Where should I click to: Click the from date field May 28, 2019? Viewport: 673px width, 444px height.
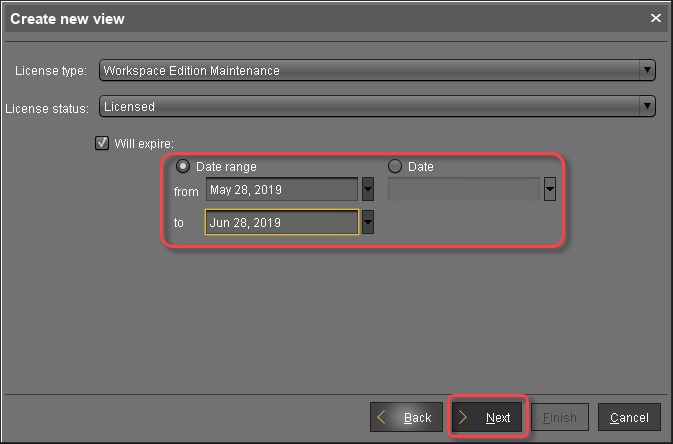[281, 190]
